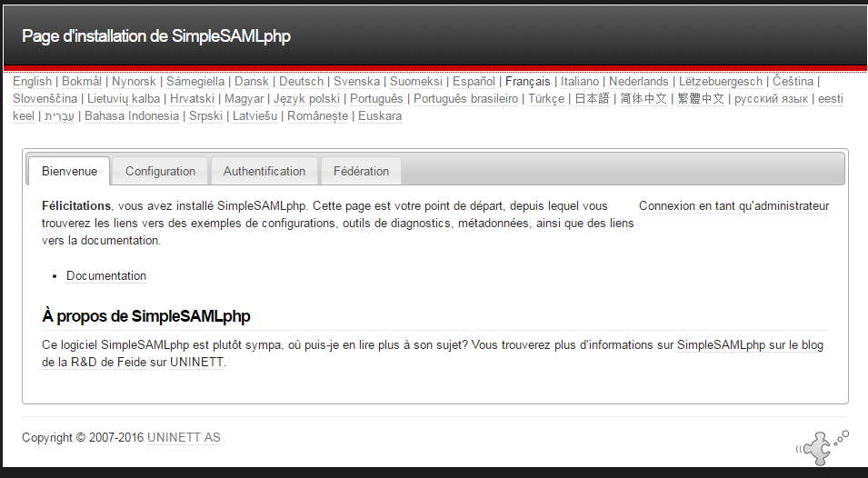Open the Authentification tab
868x478 pixels.
pos(264,171)
